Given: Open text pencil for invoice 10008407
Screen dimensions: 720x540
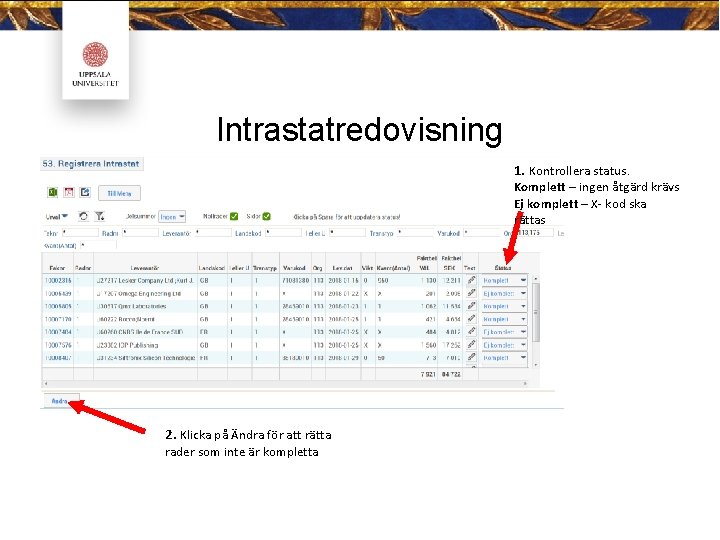Looking at the screenshot, I should (471, 357).
